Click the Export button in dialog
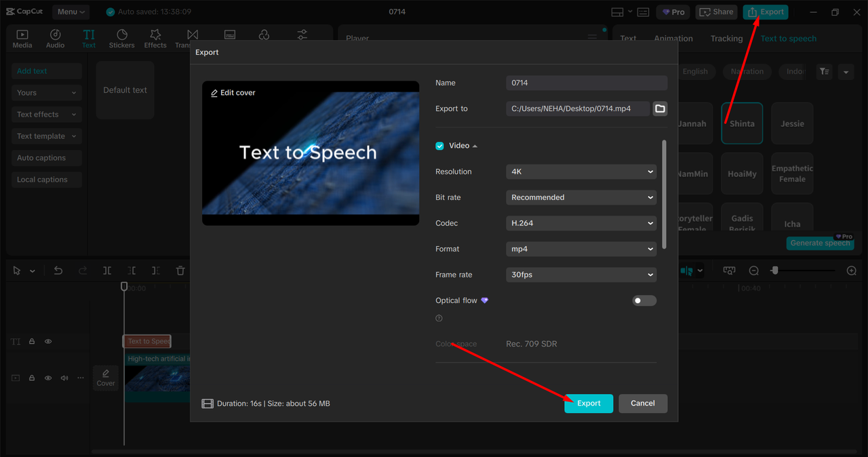Viewport: 868px width, 457px height. pos(589,403)
